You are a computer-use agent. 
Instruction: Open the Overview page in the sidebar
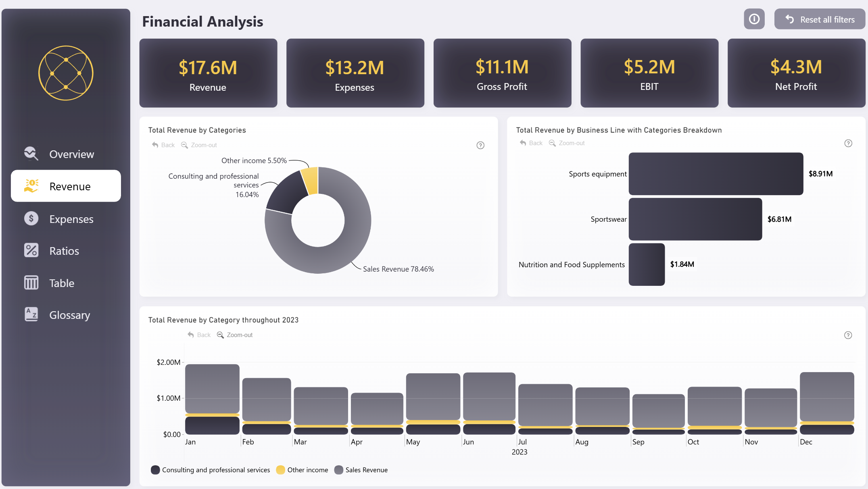tap(71, 154)
